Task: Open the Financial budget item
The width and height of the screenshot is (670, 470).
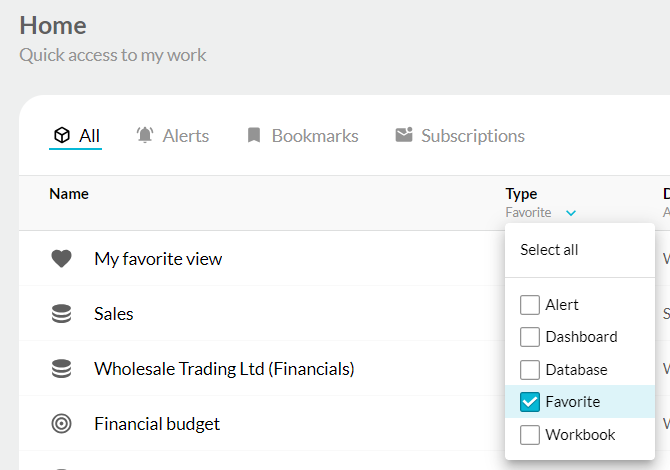Action: click(x=157, y=424)
